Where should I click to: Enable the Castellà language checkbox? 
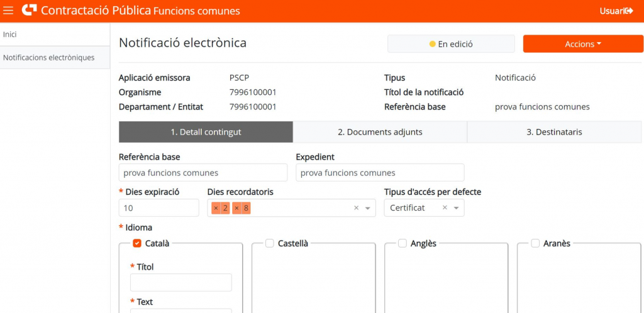click(270, 243)
